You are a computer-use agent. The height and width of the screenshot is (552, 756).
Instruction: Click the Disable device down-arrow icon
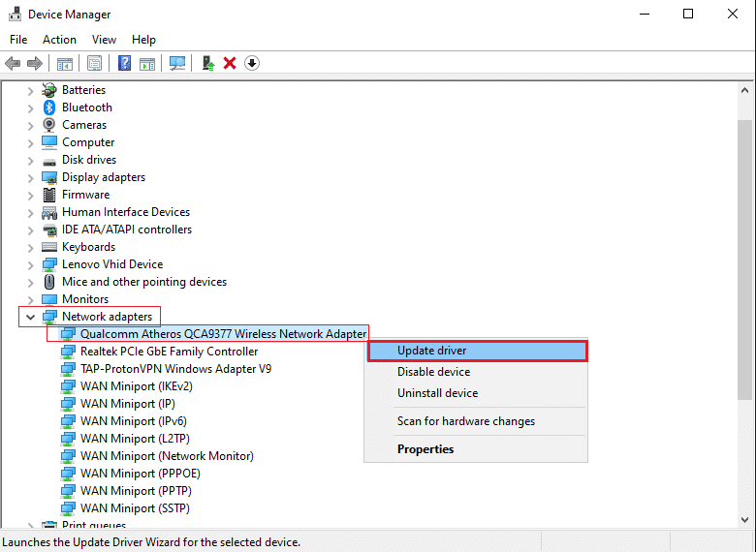click(252, 63)
